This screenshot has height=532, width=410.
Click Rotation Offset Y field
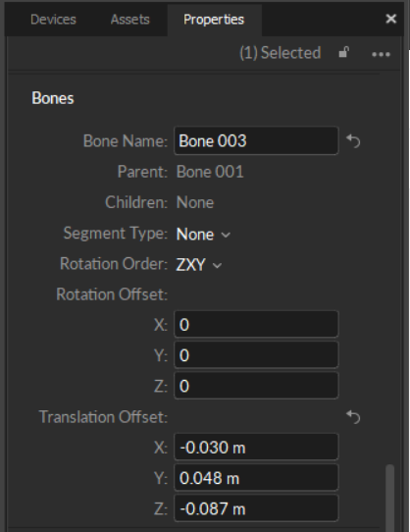pyautogui.click(x=256, y=355)
